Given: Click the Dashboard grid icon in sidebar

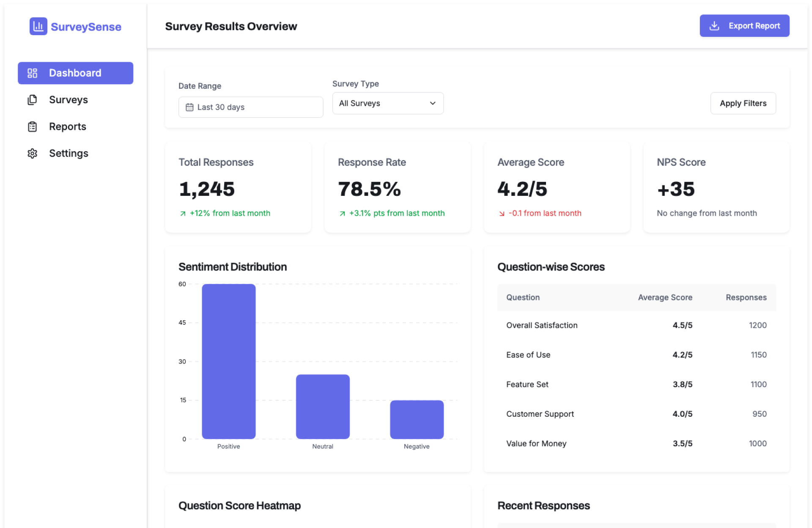Looking at the screenshot, I should coord(32,73).
